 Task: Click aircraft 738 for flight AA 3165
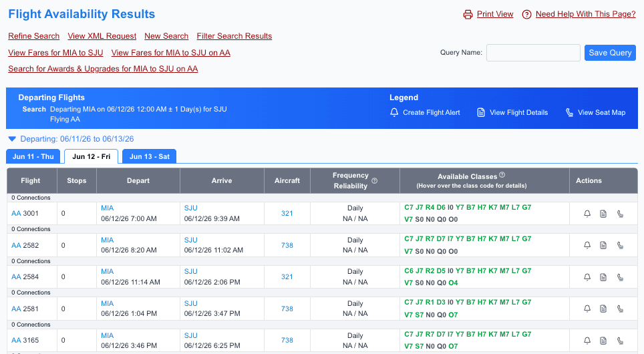tap(287, 340)
